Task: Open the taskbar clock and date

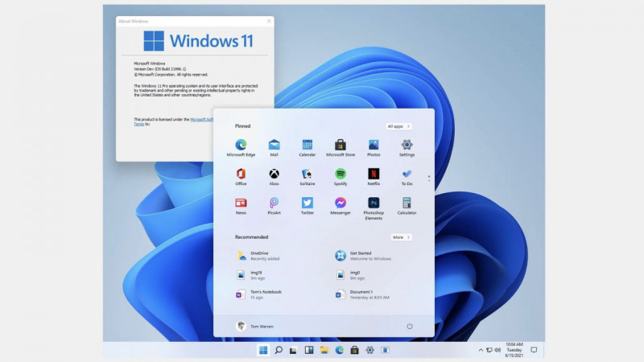Action: (x=513, y=351)
